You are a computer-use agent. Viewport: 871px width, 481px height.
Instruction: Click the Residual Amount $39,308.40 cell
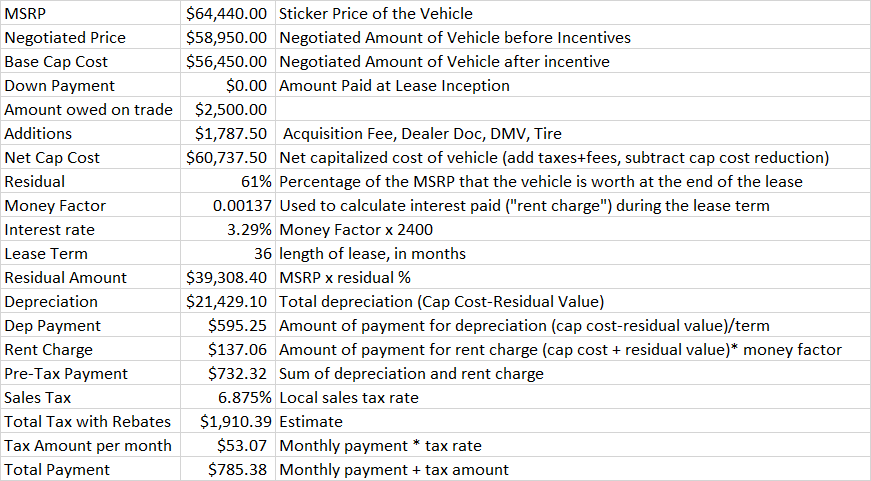coord(228,277)
